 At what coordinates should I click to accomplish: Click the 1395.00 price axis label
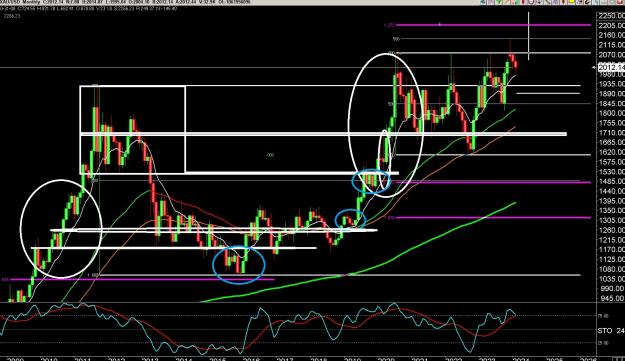611,201
